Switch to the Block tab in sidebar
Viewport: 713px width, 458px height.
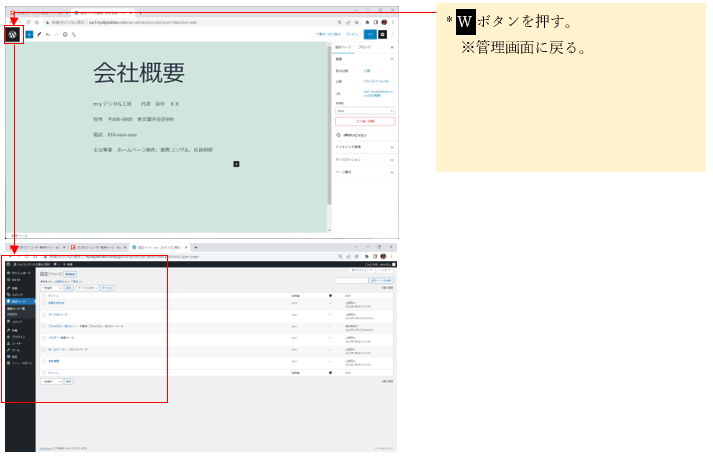[x=365, y=47]
